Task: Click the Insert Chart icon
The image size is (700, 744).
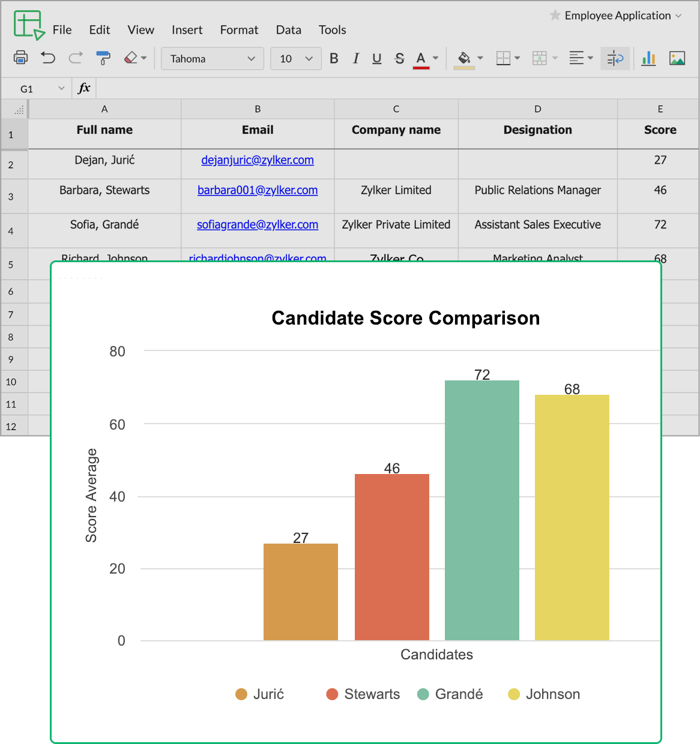Action: [648, 58]
